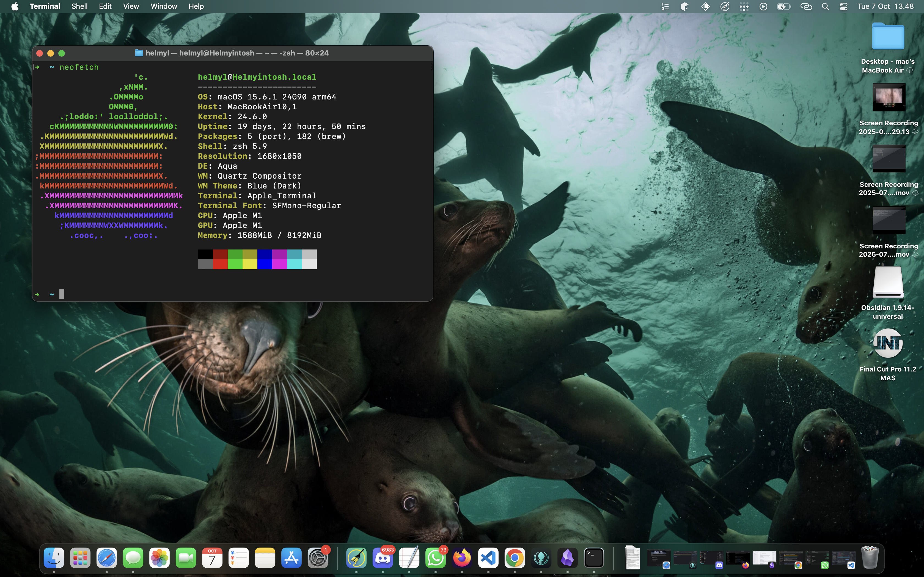Open Google Chrome from the Dock

pyautogui.click(x=515, y=557)
